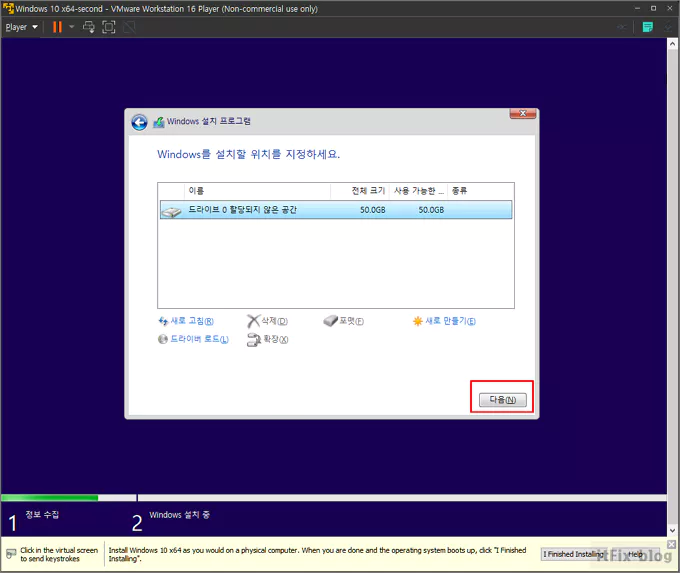This screenshot has height=573, width=680.
Task: Click the 드라이버 로드(L) load driver link
Action: (x=199, y=339)
